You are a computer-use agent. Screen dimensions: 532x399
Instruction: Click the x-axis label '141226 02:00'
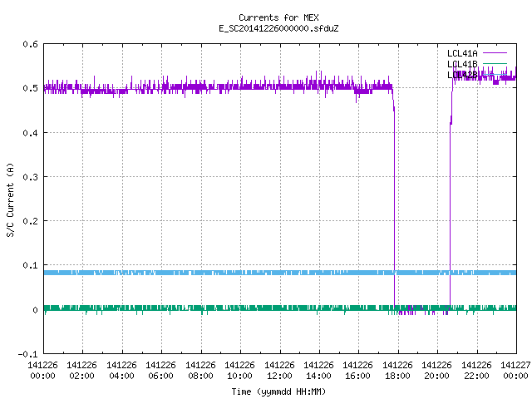point(81,370)
